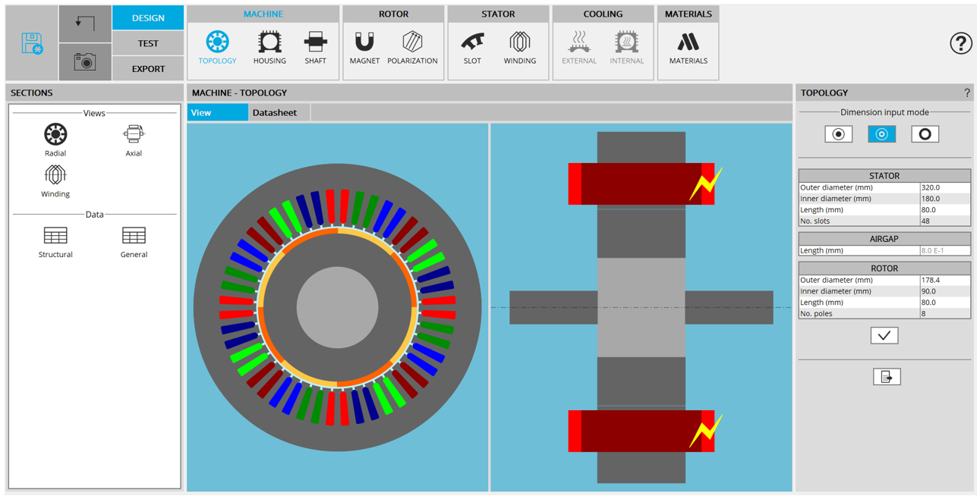Image resolution: width=980 pixels, height=499 pixels.
Task: Confirm topology values with checkmark button
Action: click(884, 335)
